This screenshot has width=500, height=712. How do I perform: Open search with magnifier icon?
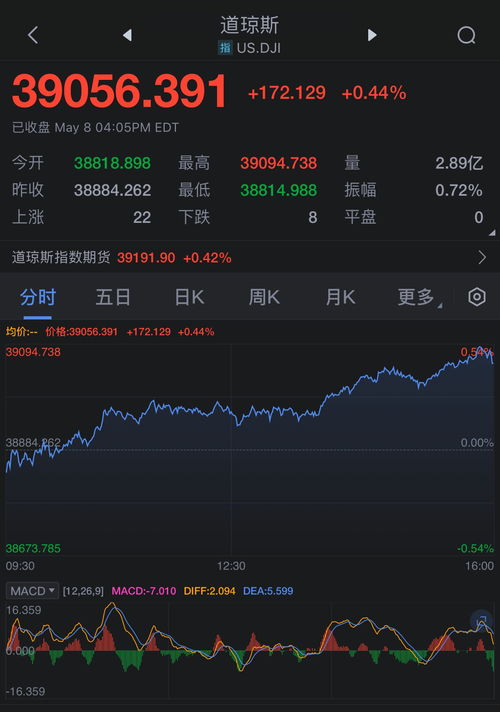466,35
